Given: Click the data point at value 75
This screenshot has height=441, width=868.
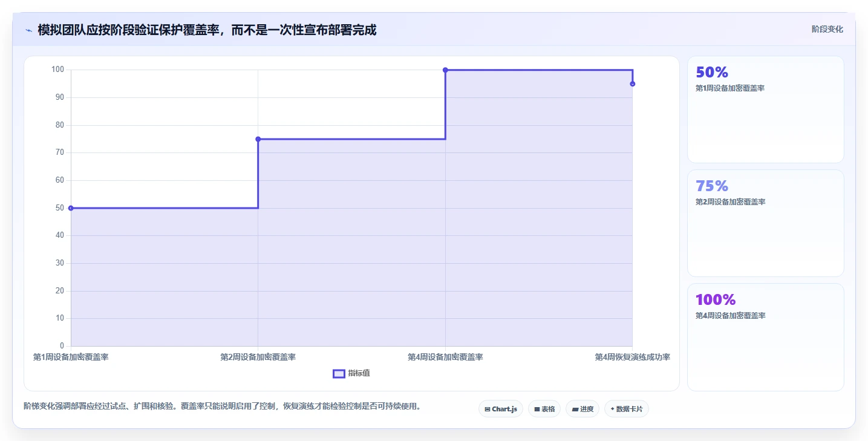Looking at the screenshot, I should [x=258, y=139].
